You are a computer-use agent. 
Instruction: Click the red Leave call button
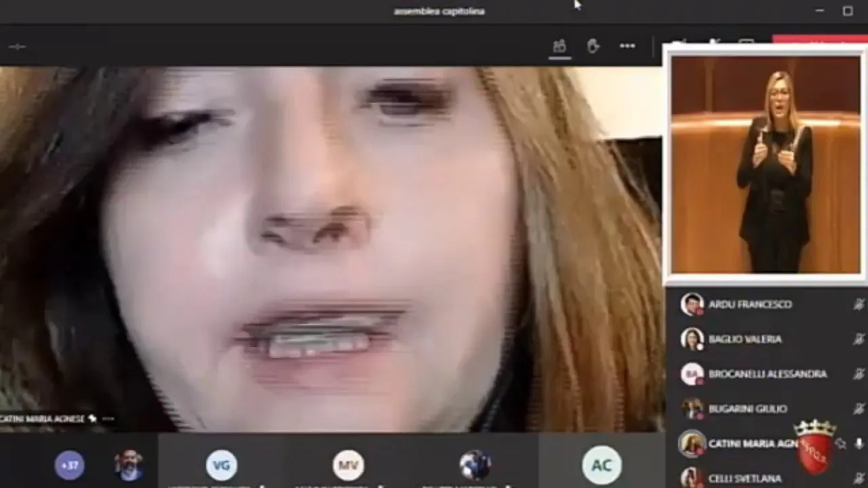coord(820,39)
